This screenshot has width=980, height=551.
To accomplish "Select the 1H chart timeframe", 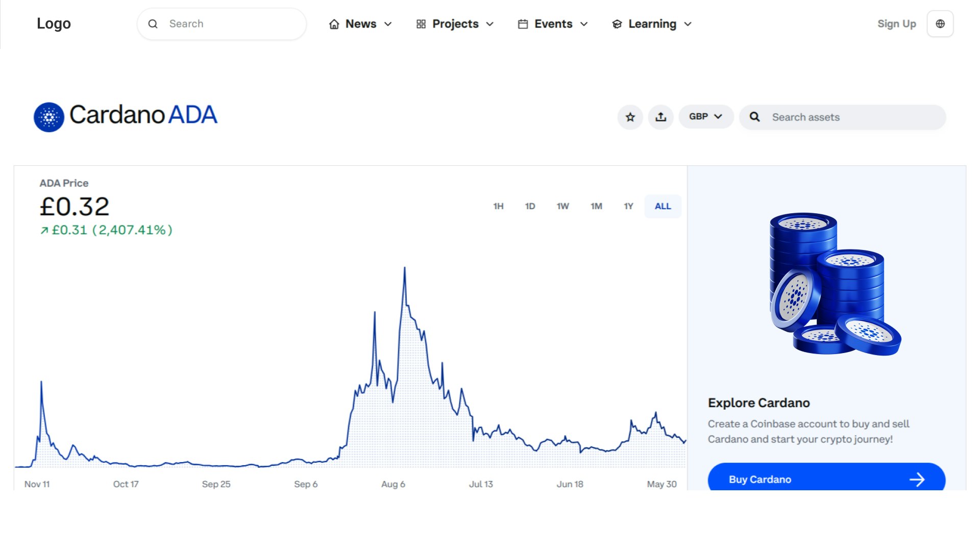I will pos(498,206).
